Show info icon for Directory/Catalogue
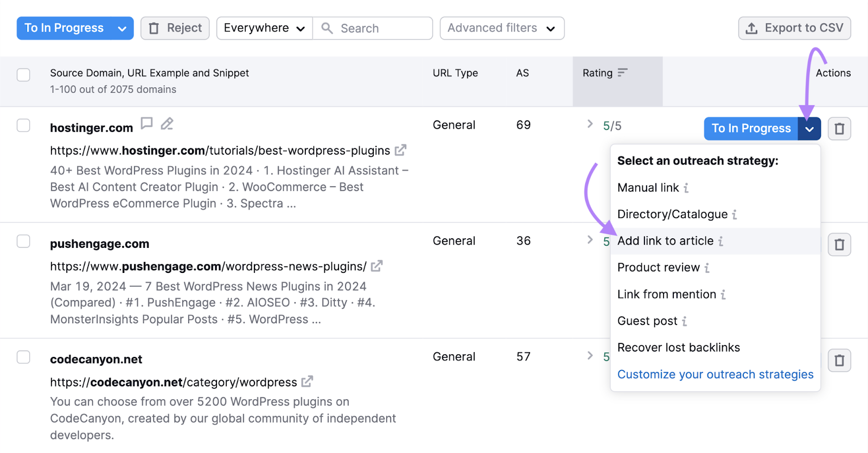The width and height of the screenshot is (868, 453). click(x=735, y=215)
